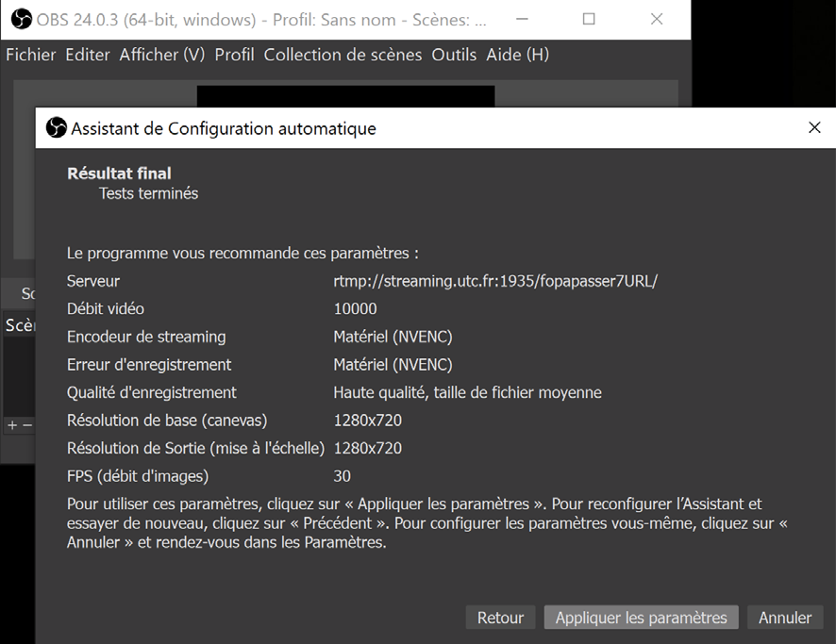Image resolution: width=836 pixels, height=644 pixels.
Task: Open the Profil menu
Action: 234,55
